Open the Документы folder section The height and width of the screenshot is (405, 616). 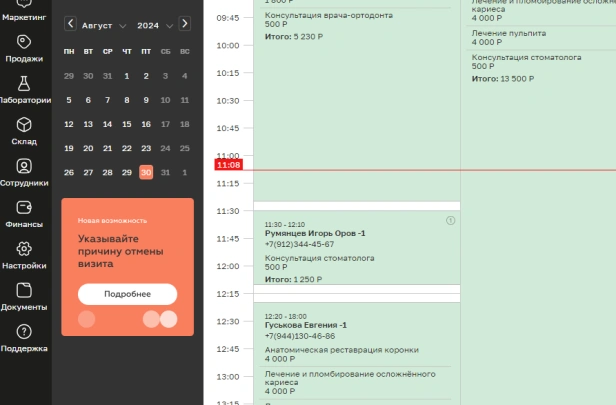pos(25,297)
